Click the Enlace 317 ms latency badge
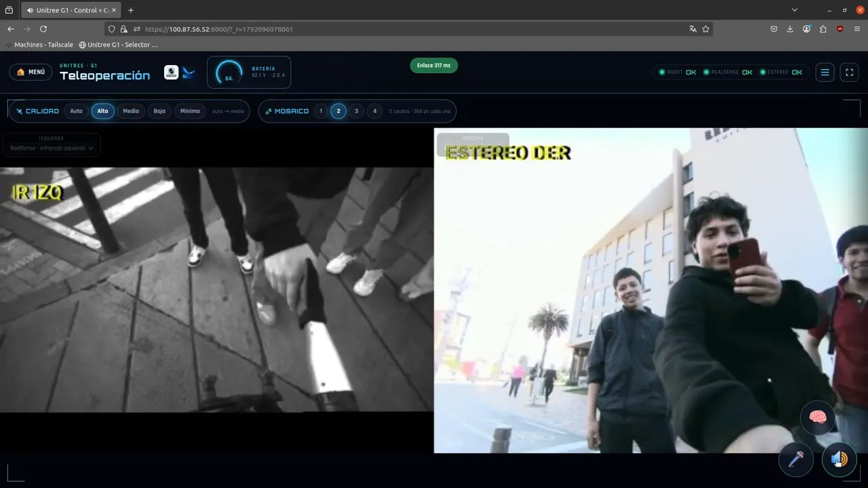The image size is (868, 488). pyautogui.click(x=434, y=66)
